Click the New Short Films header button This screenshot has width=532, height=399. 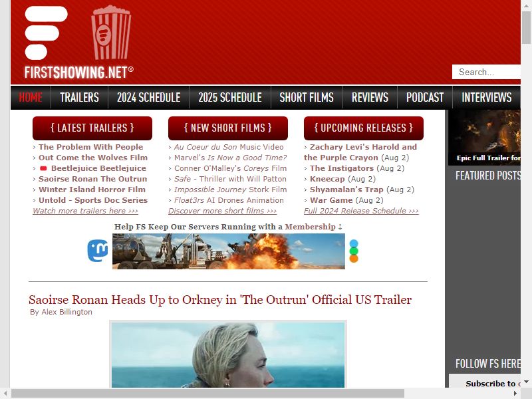pyautogui.click(x=228, y=128)
